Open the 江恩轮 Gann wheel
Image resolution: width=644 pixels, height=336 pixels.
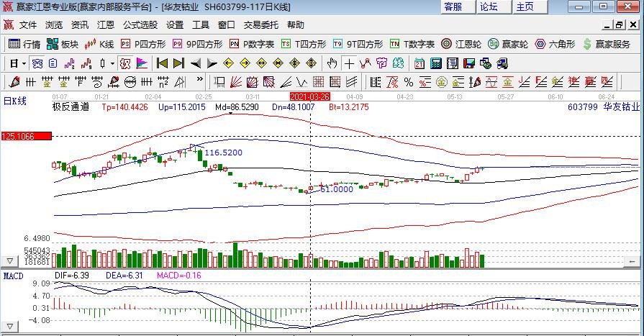pos(461,44)
